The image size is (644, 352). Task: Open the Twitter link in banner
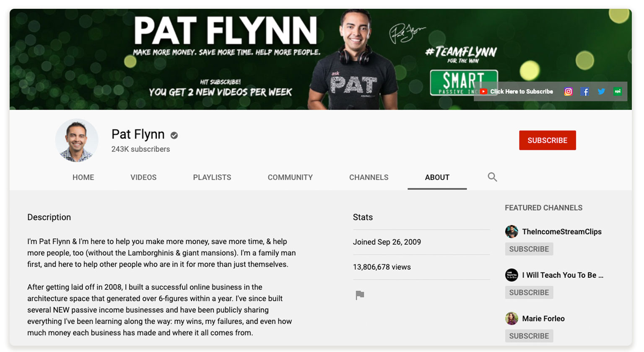(x=601, y=91)
